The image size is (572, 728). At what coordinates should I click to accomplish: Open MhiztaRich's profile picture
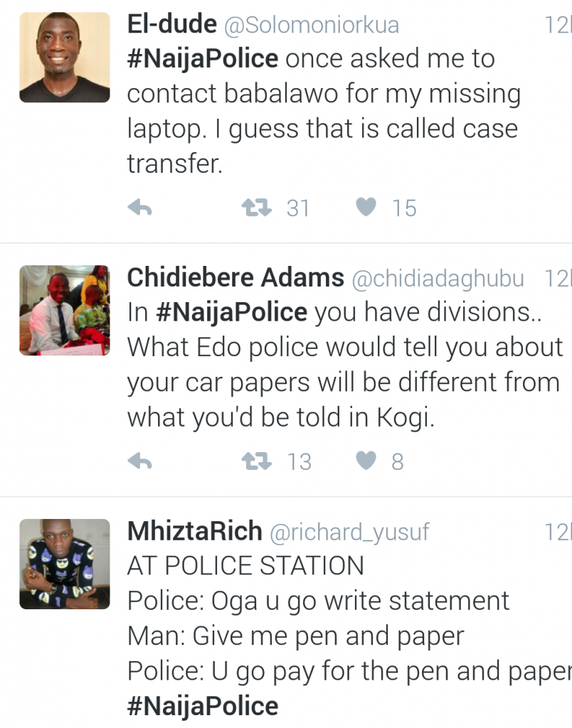point(64,564)
